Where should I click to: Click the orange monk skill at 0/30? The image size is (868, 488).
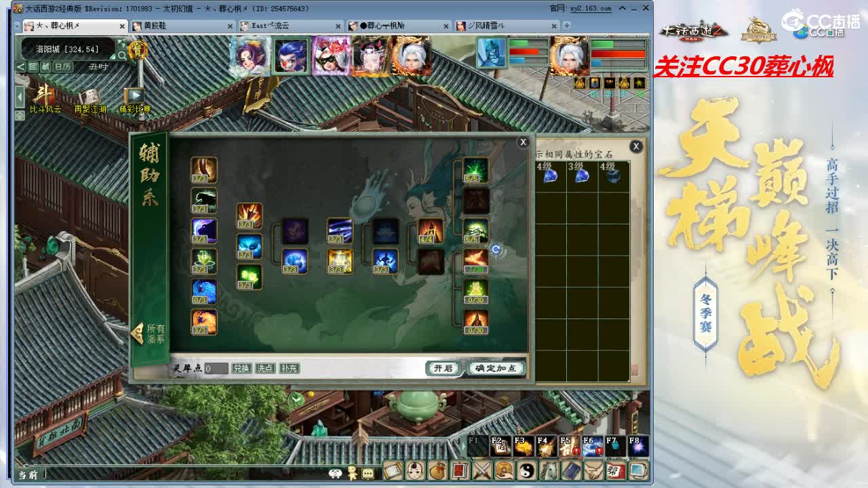coord(475,322)
